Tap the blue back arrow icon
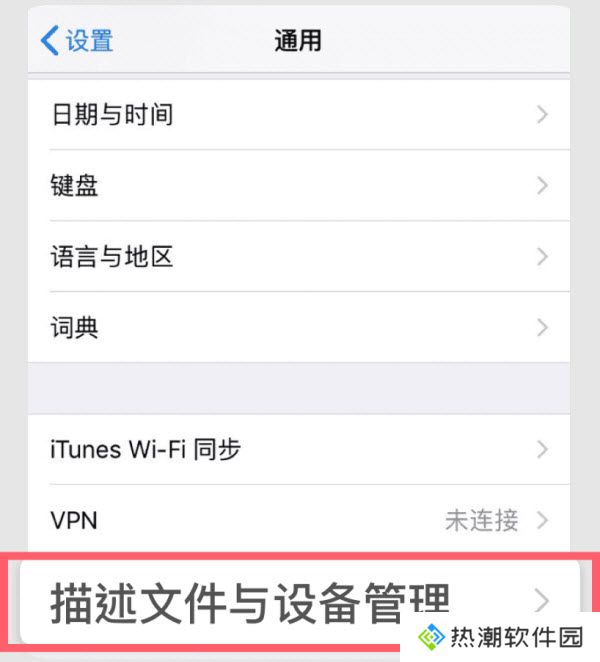The width and height of the screenshot is (600, 662). tap(50, 41)
